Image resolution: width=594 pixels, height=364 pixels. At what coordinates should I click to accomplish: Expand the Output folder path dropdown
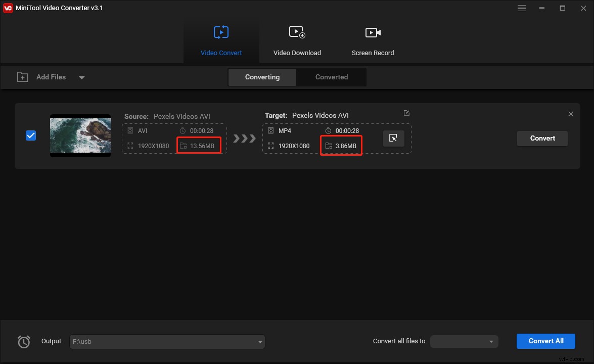click(x=259, y=341)
